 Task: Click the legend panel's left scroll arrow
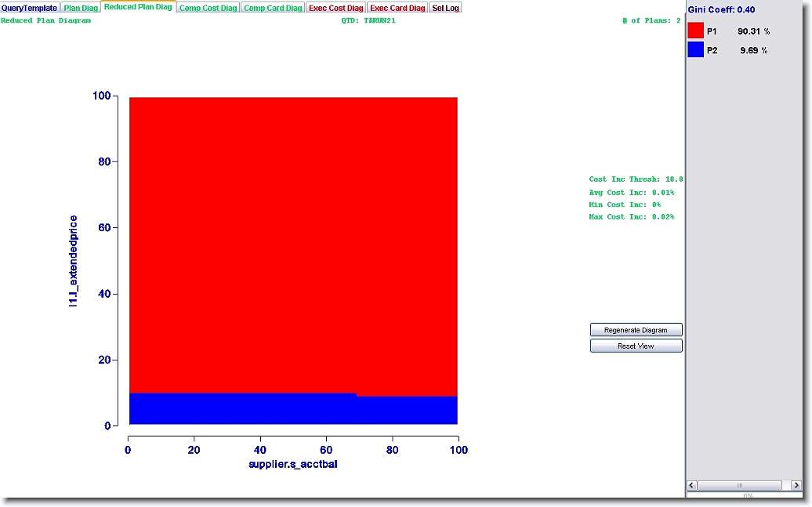691,485
